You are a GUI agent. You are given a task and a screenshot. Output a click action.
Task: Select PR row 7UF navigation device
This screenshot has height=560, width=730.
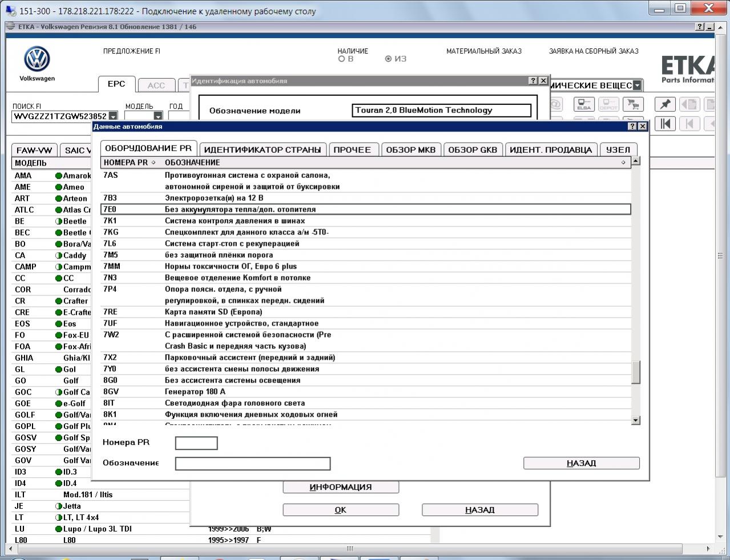point(366,323)
